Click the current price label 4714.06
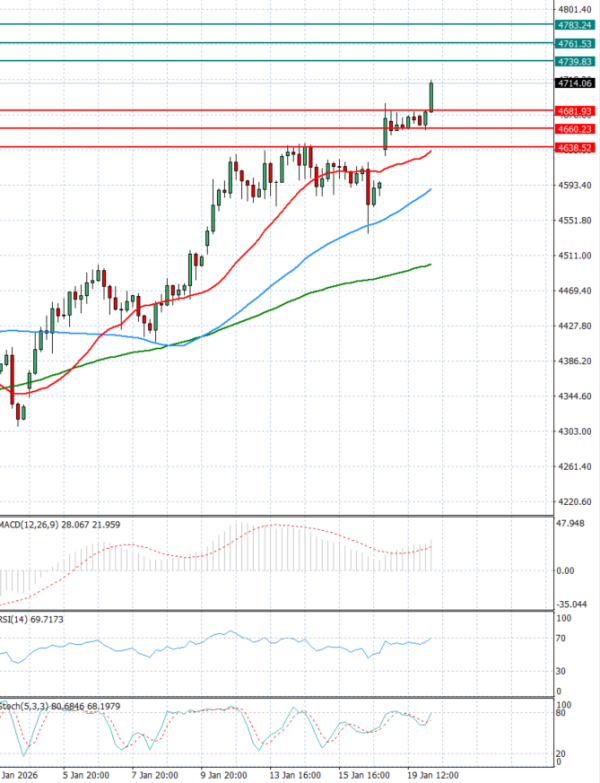The width and height of the screenshot is (600, 783). (576, 83)
